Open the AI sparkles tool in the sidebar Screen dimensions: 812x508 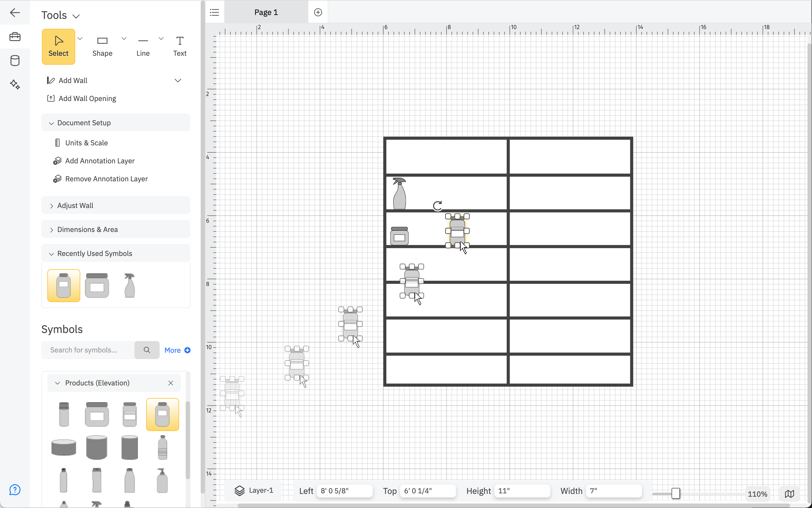(x=15, y=84)
